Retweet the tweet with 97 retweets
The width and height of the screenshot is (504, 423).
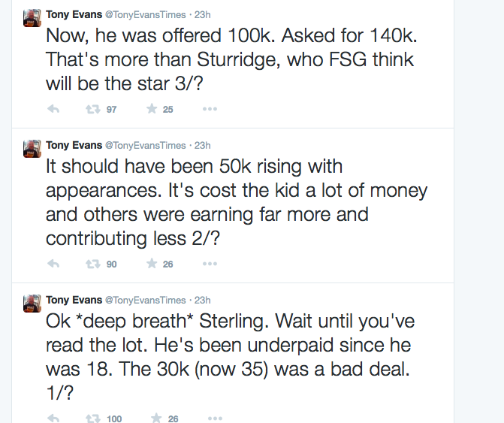coord(93,109)
